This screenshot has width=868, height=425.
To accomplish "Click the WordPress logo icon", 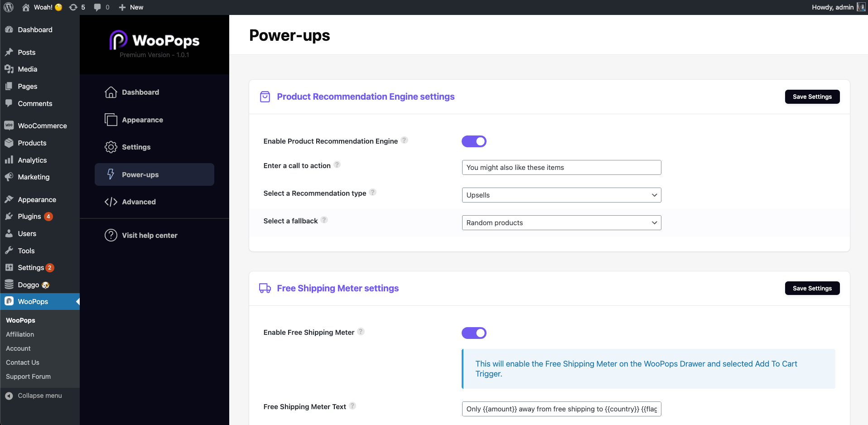I will pyautogui.click(x=9, y=7).
